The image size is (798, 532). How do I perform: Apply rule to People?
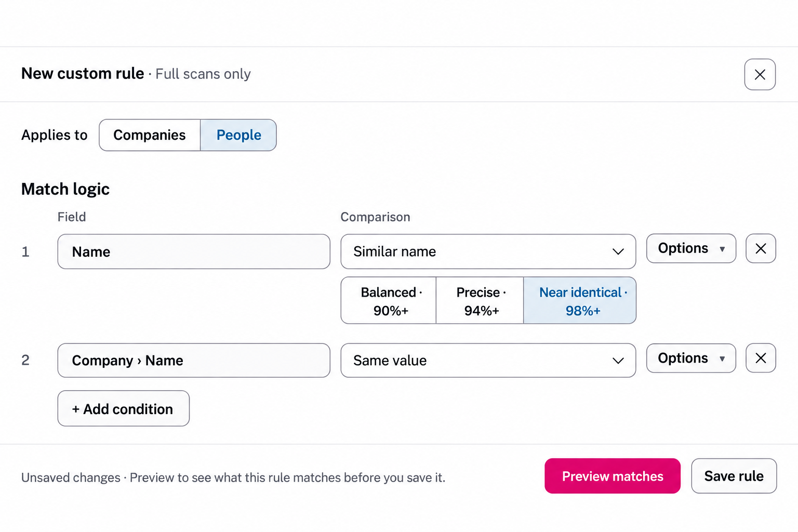click(238, 135)
